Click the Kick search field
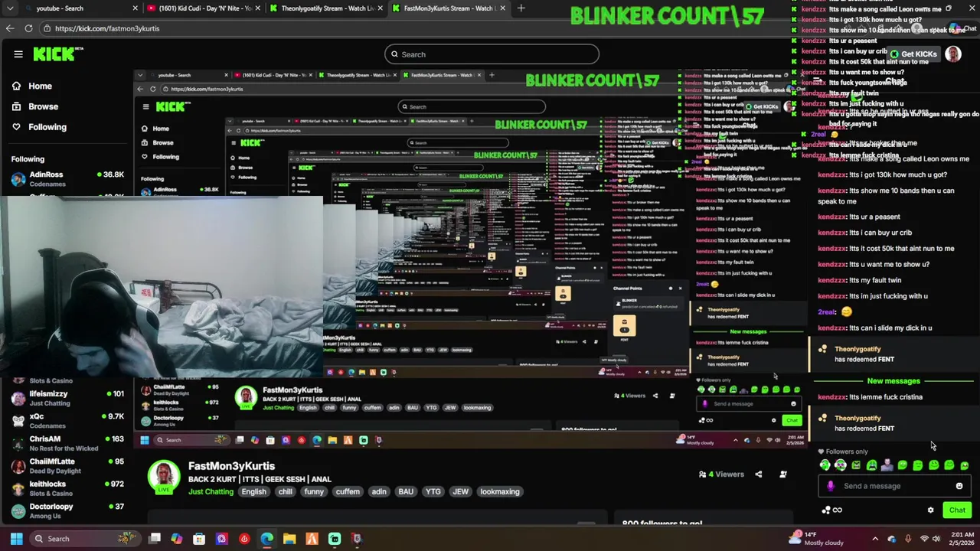 [x=492, y=54]
